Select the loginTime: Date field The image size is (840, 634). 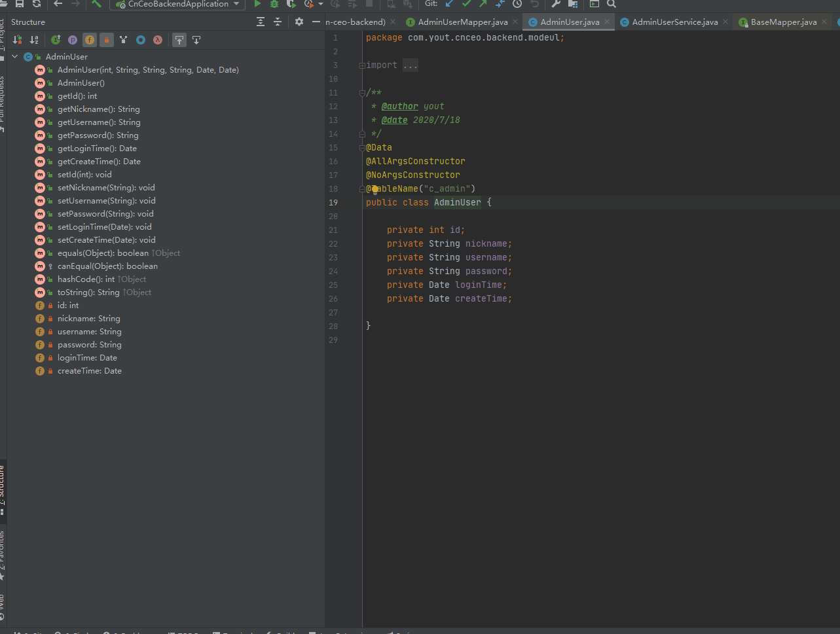[x=87, y=358]
